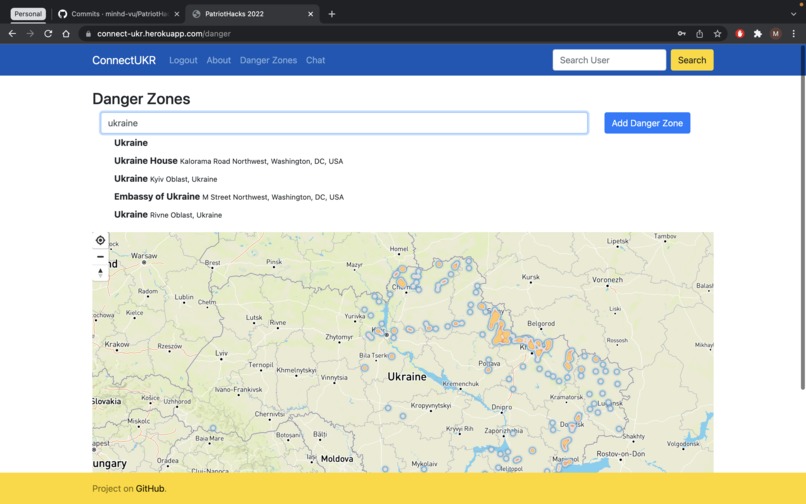Viewport: 806px width, 504px height.
Task: Click the browser back arrow
Action: click(12, 34)
